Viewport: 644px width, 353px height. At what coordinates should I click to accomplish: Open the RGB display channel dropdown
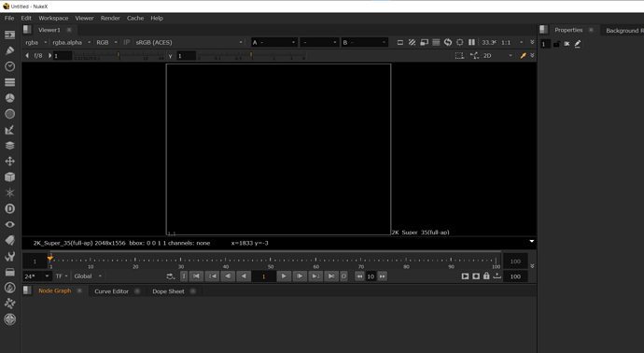point(106,42)
